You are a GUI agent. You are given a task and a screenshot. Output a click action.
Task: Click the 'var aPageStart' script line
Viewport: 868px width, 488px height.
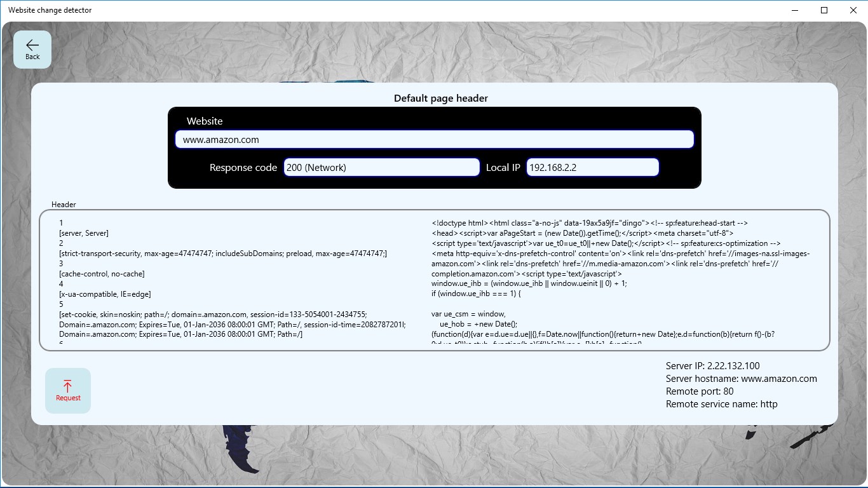point(582,233)
